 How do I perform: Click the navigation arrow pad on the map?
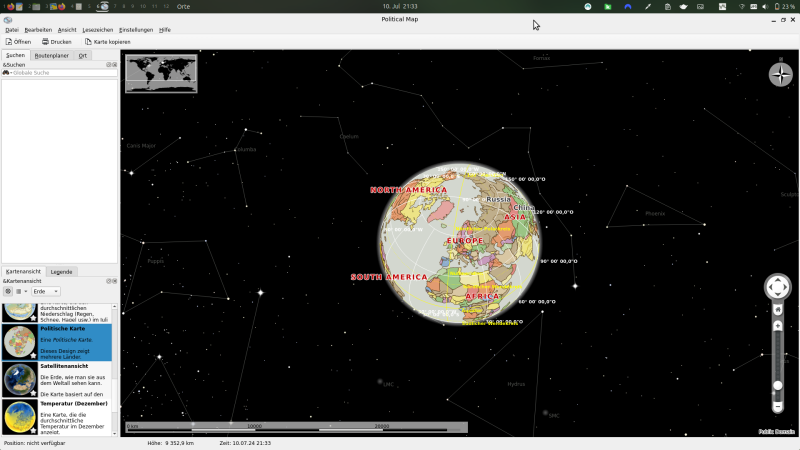tap(777, 288)
